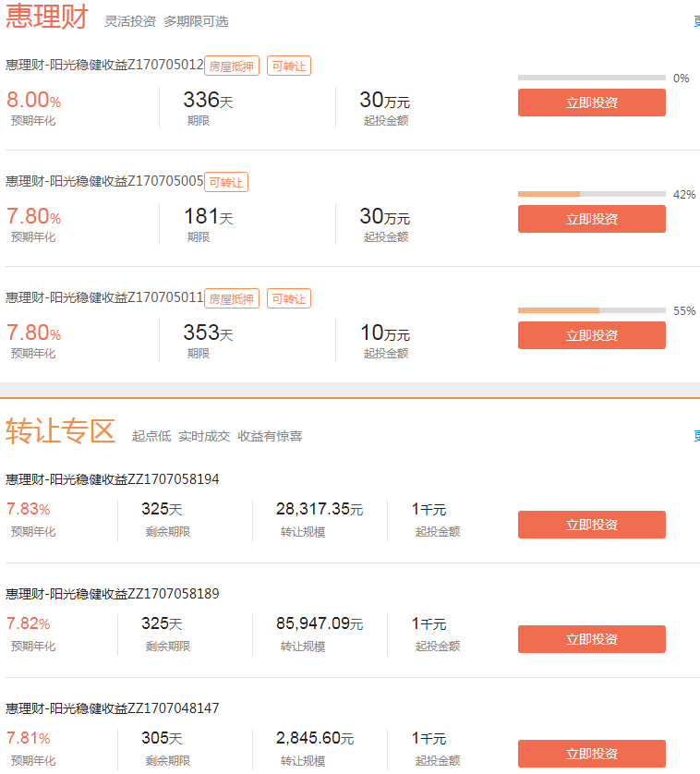Viewport: 700px width, 774px height.
Task: Click the 42% progress bar
Action: coord(591,195)
